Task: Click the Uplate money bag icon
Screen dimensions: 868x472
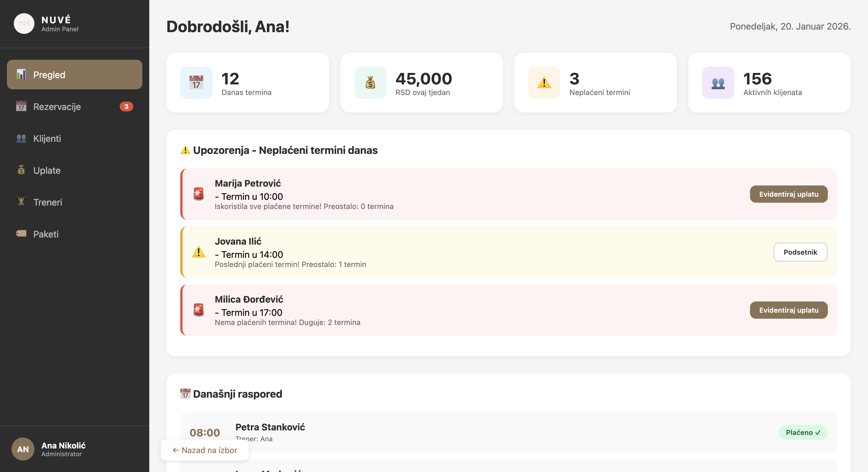Action: pyautogui.click(x=21, y=170)
